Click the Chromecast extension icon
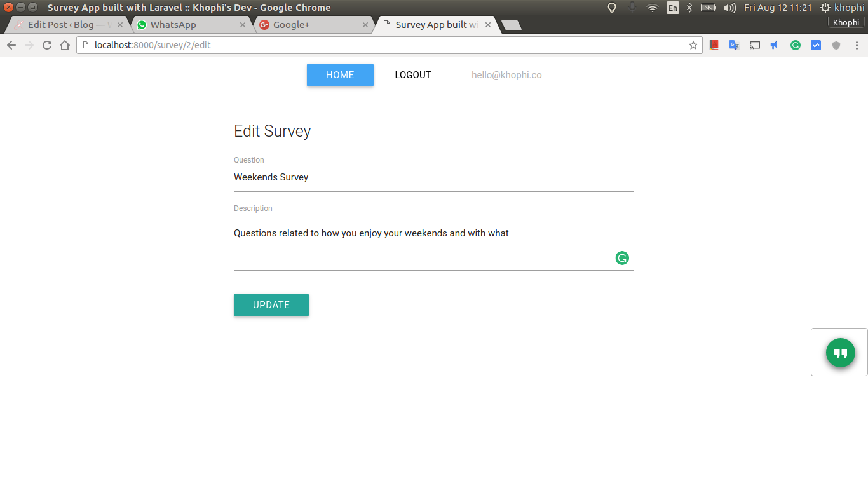The image size is (868, 488). 755,45
